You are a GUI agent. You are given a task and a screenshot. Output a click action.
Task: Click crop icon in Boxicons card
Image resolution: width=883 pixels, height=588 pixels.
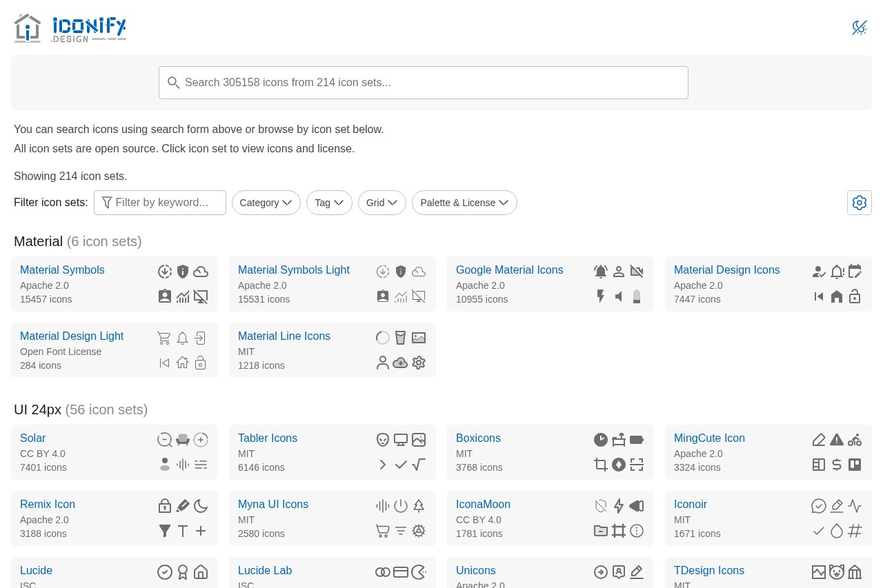[601, 465]
